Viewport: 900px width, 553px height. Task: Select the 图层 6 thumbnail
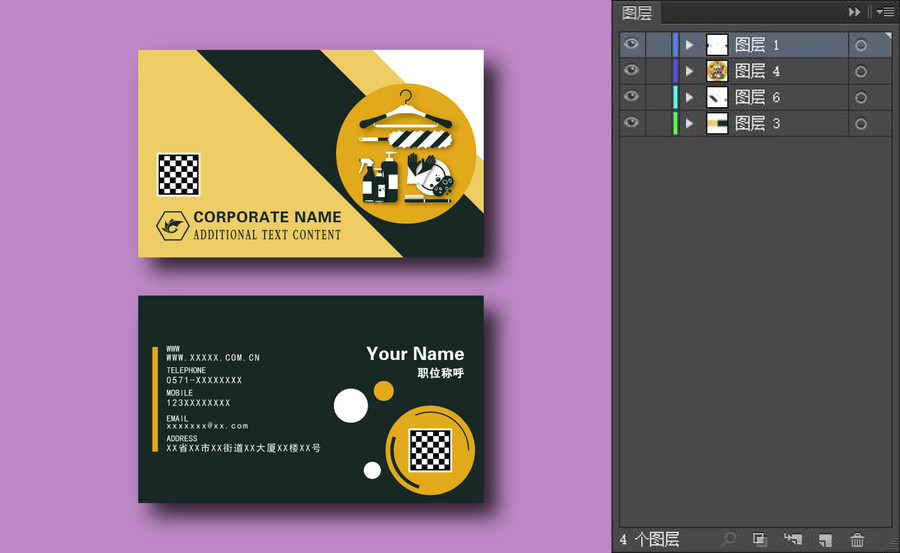pos(717,97)
